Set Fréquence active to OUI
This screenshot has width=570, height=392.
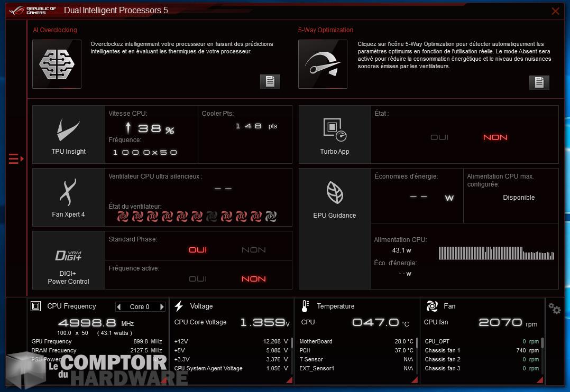(x=198, y=279)
